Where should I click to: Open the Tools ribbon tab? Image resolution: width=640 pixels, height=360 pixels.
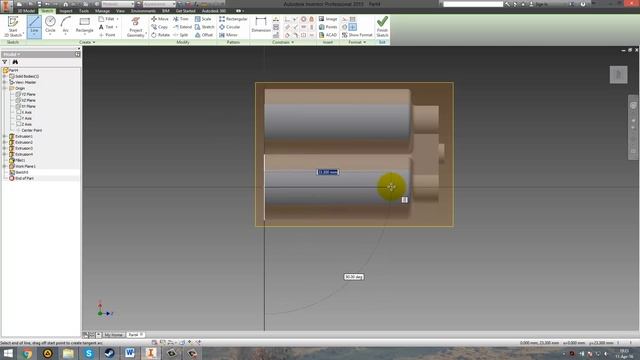pyautogui.click(x=84, y=11)
